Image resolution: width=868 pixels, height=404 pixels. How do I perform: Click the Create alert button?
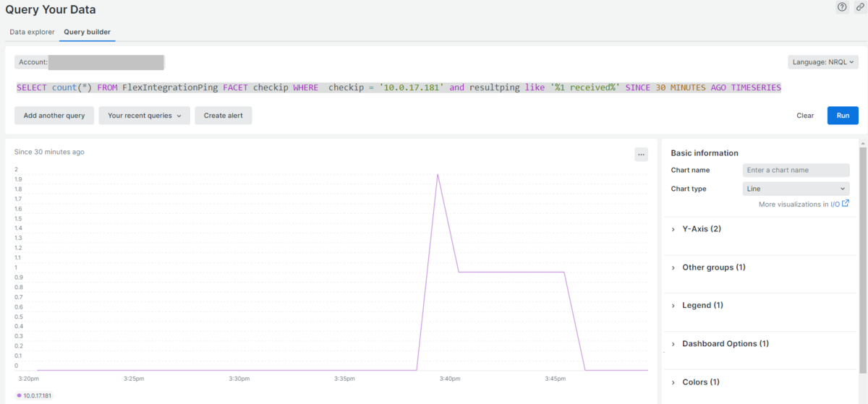coord(224,116)
